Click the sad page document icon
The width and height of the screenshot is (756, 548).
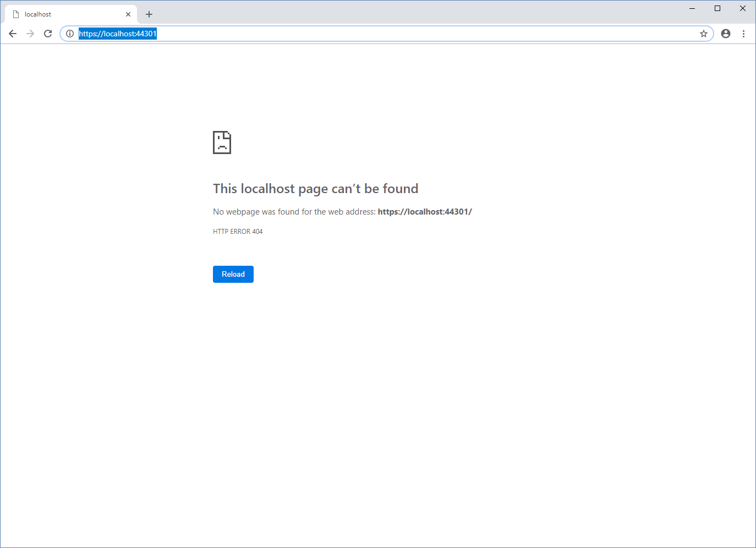point(222,142)
